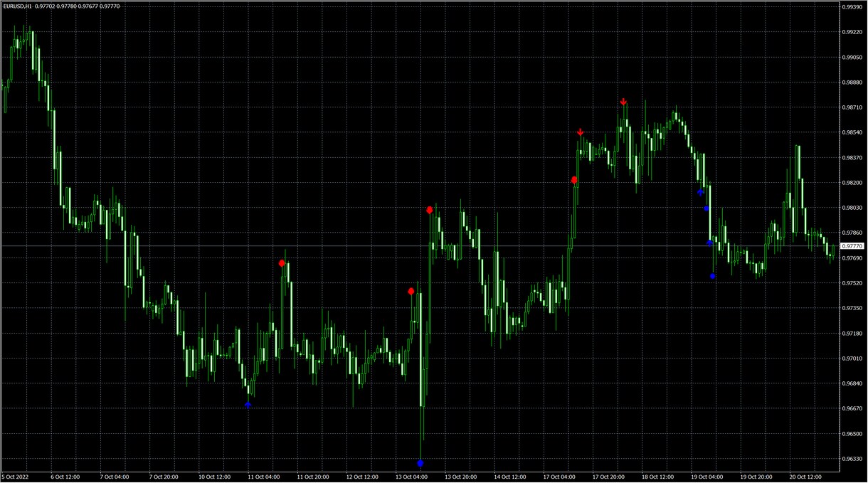Viewport: 868px width, 483px height.
Task: Click the red down arrow near 0.98540
Action: coord(581,132)
